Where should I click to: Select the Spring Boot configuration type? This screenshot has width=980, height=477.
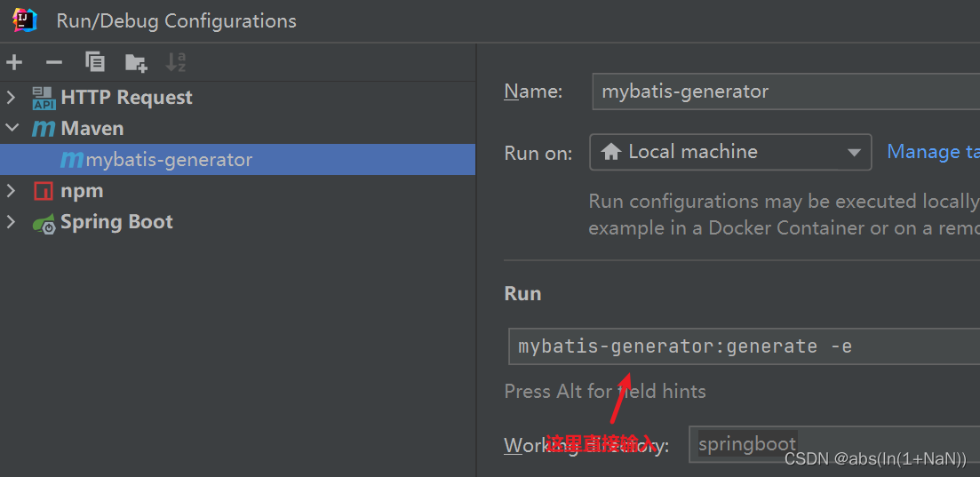pyautogui.click(x=117, y=222)
